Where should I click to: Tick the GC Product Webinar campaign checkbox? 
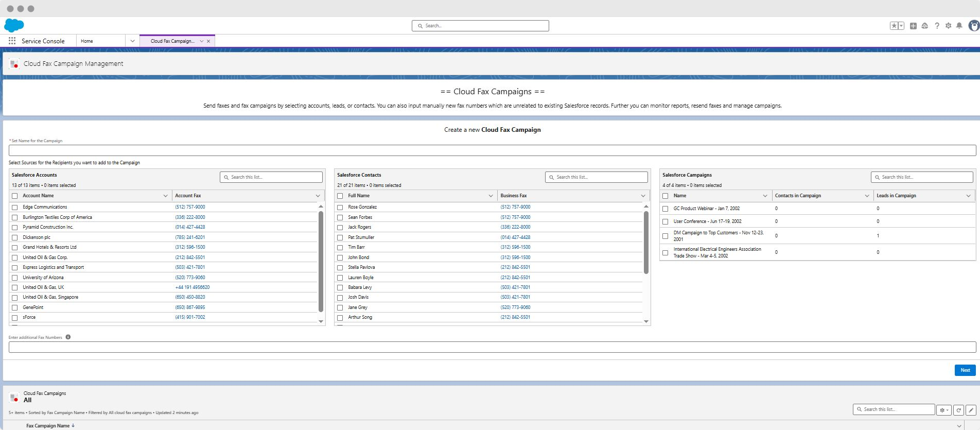pyautogui.click(x=665, y=209)
